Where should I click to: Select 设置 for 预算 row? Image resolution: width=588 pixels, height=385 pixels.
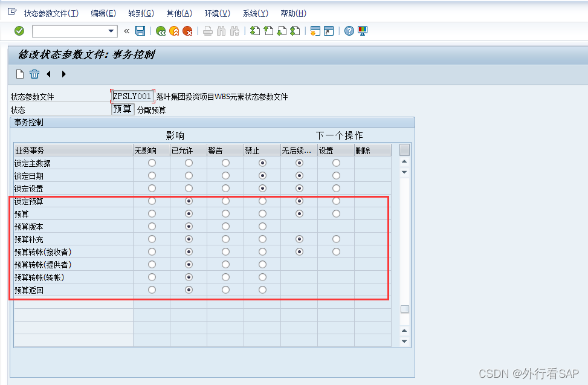336,214
